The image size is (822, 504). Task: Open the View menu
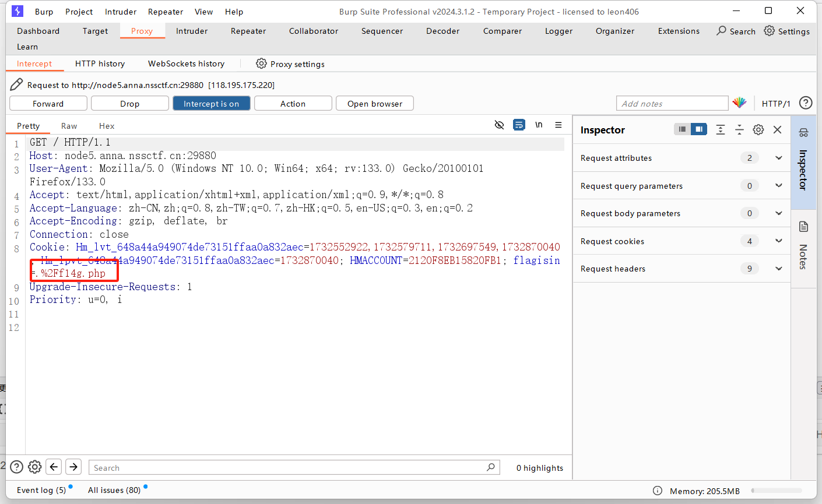coord(203,12)
